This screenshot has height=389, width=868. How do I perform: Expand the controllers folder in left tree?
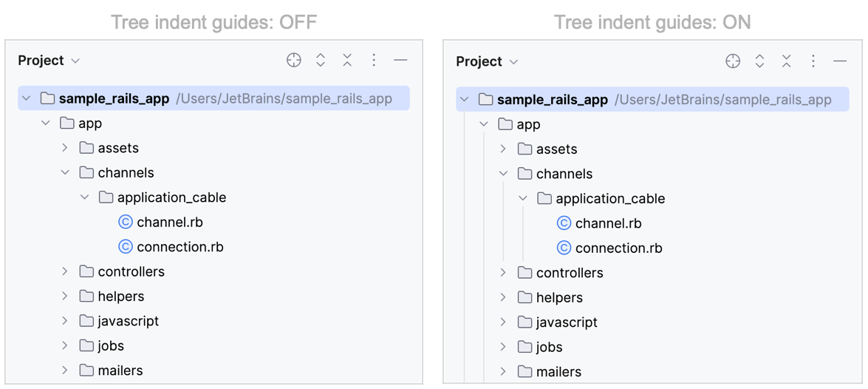65,271
